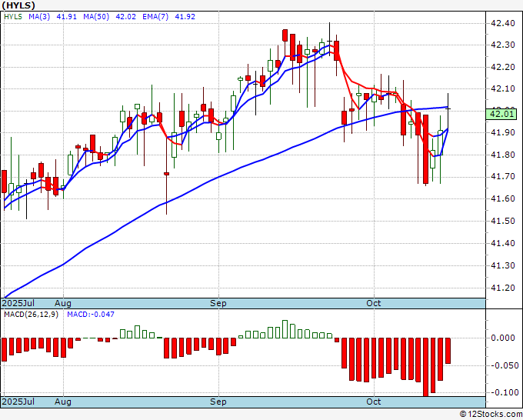Click the Aug label on MACD axis
Screen dimensions: 523x420
[x=63, y=402]
